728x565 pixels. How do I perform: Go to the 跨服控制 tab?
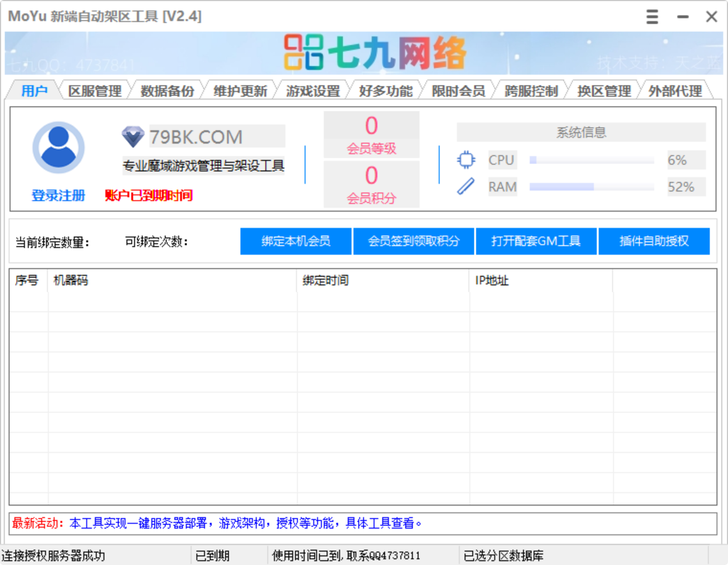coord(531,91)
